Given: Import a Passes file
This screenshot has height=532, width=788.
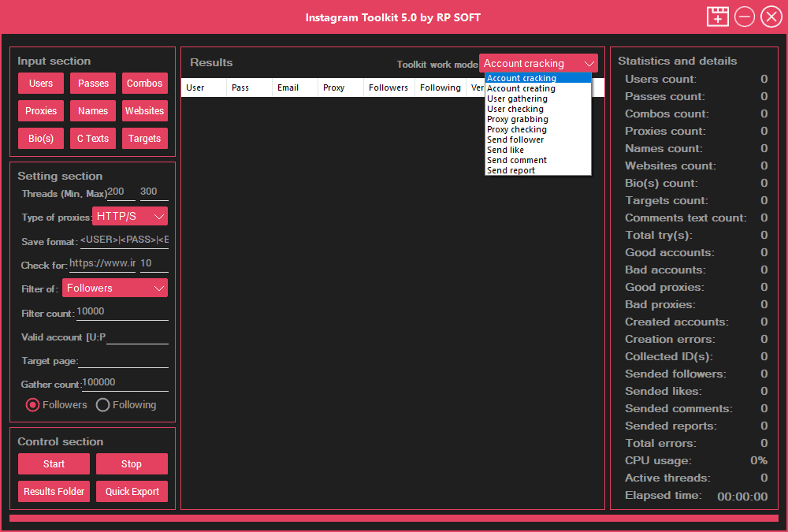Looking at the screenshot, I should (92, 83).
